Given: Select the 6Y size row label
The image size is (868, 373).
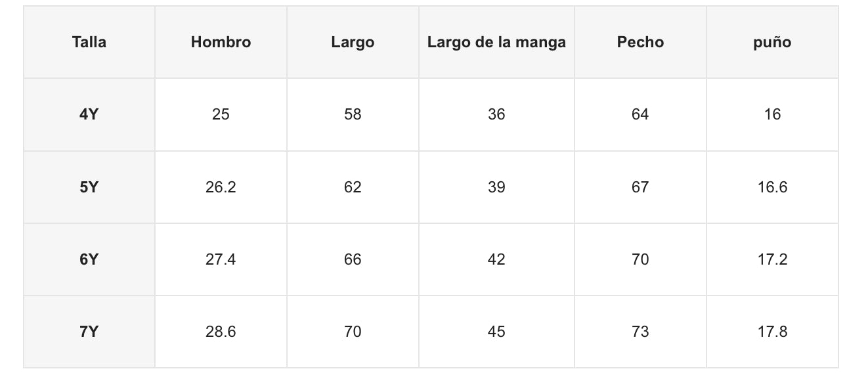Looking at the screenshot, I should (89, 259).
